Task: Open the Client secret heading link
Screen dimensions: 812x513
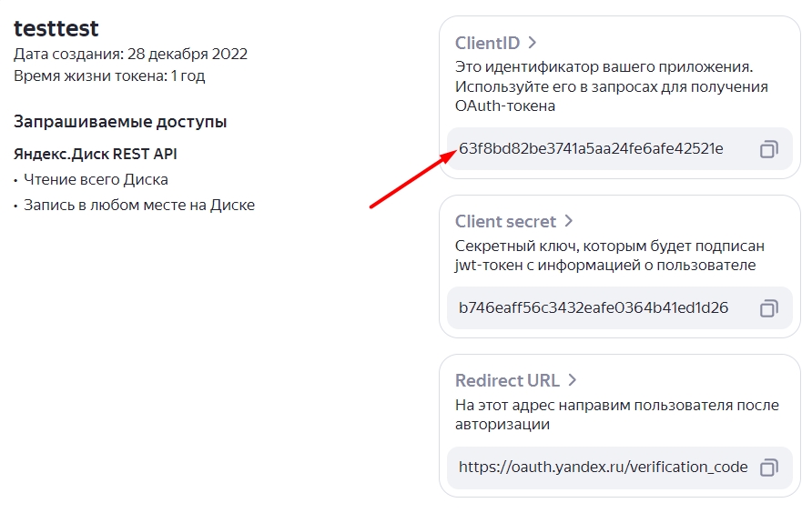Action: [x=505, y=221]
